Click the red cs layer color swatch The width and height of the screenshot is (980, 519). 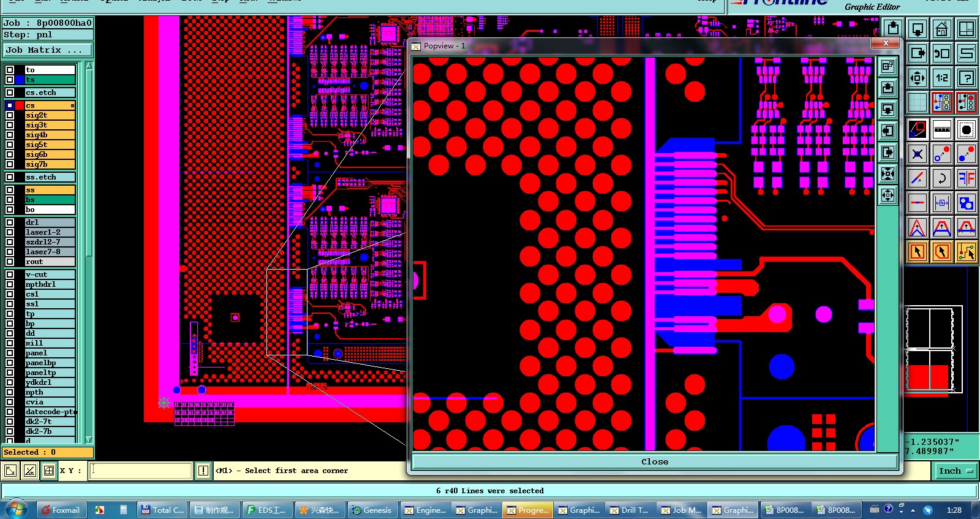20,105
